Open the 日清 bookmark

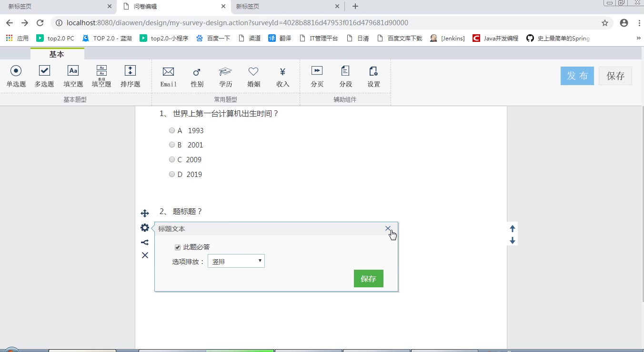(x=358, y=39)
